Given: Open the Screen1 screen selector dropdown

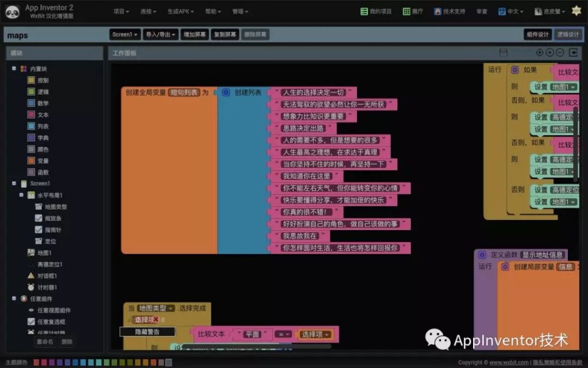Looking at the screenshot, I should click(124, 34).
